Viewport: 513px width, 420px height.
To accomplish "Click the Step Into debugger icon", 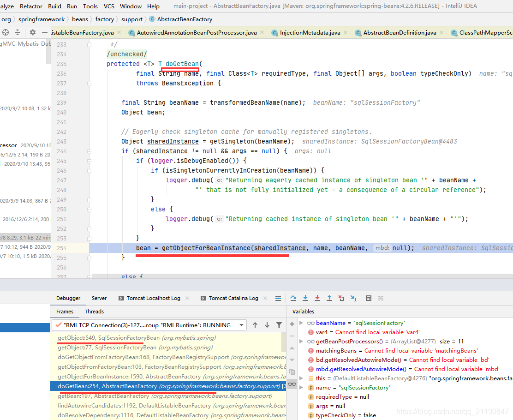I will pos(305,298).
